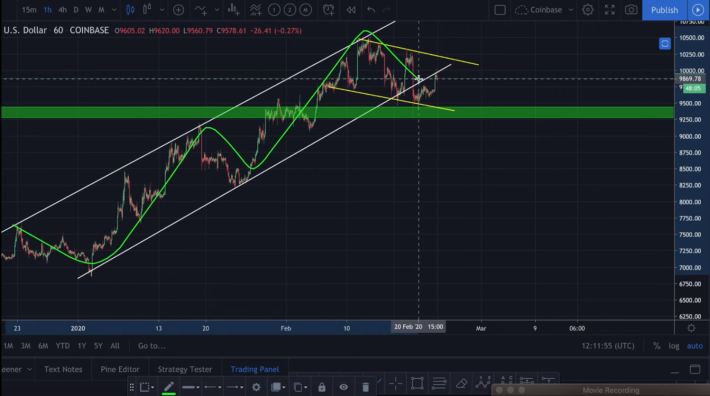The image size is (710, 396).
Task: Switch to the weekly W timeframe
Action: coord(88,10)
